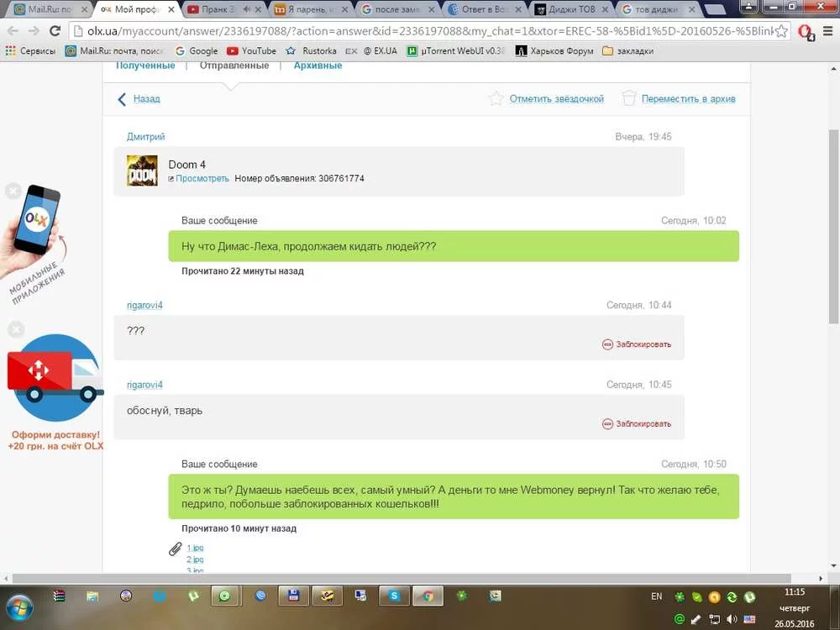
Task: Click the Назад chevron arrow
Action: tap(122, 99)
